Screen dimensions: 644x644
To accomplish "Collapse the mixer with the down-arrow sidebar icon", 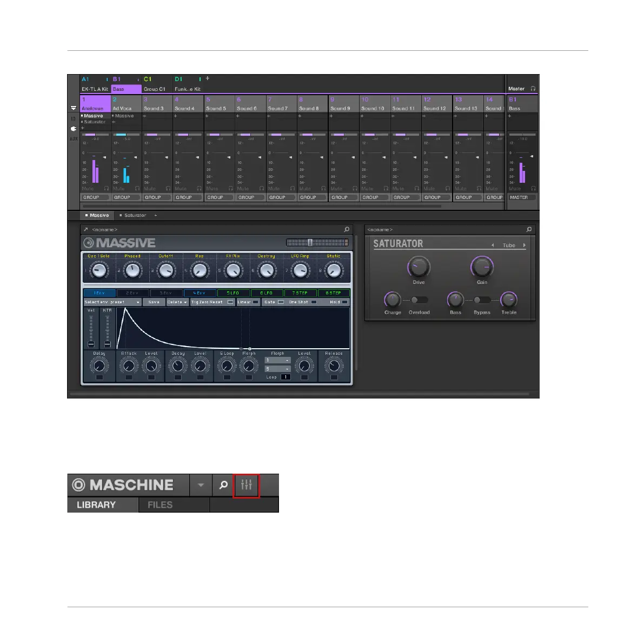I will coord(74,108).
